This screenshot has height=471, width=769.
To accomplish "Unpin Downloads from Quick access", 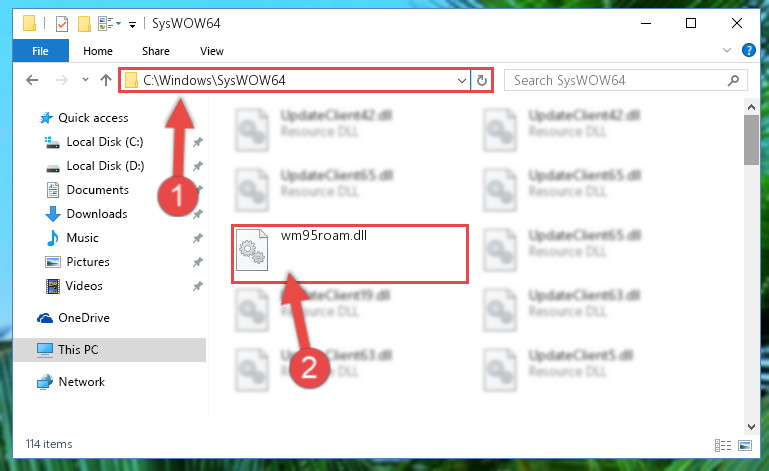I will pyautogui.click(x=198, y=214).
